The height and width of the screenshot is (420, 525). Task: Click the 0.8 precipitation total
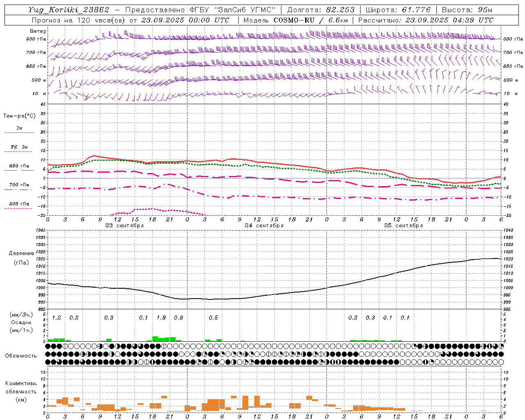coord(178,318)
